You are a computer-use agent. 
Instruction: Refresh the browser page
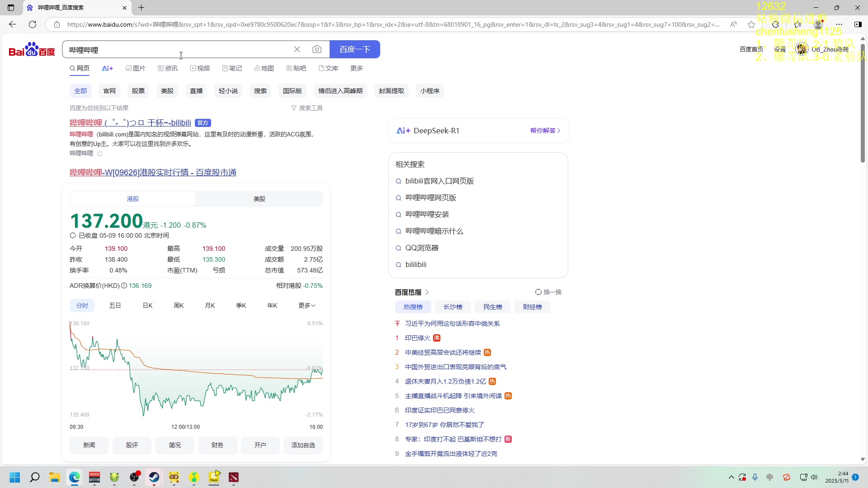33,24
